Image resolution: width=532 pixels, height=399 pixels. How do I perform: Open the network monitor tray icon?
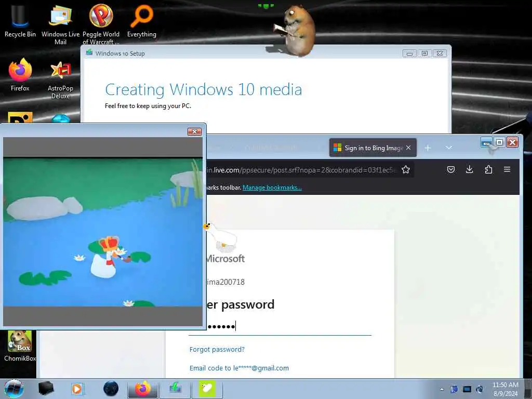(x=467, y=389)
